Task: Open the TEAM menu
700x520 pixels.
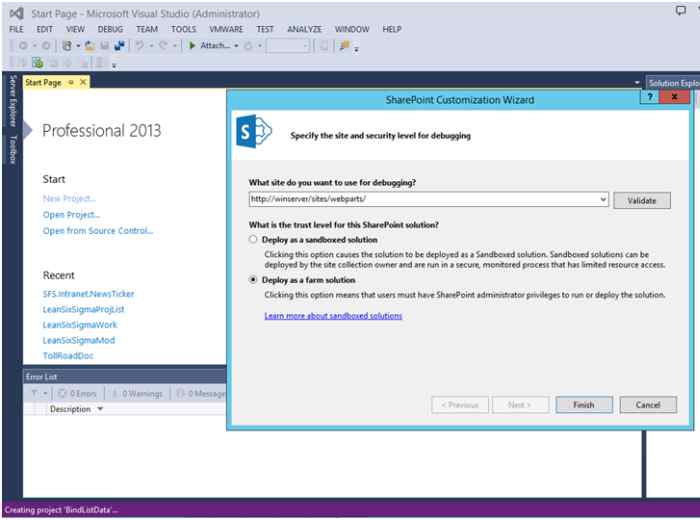Action: (x=147, y=29)
